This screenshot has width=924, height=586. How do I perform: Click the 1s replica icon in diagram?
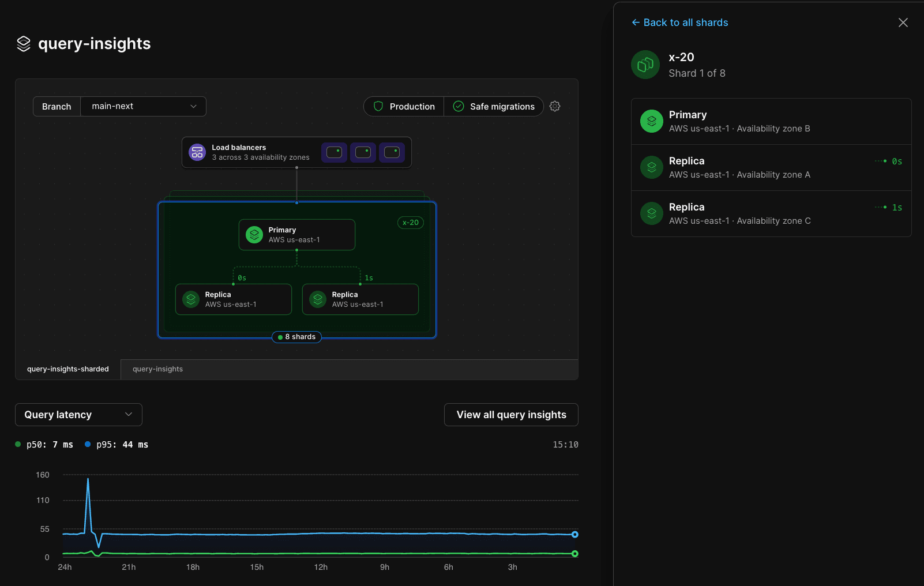(x=318, y=299)
